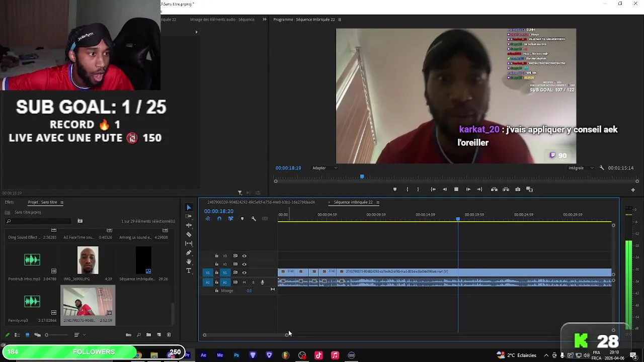Image resolution: width=644 pixels, height=362 pixels.
Task: Open timeline display settings wrench
Action: (x=254, y=219)
